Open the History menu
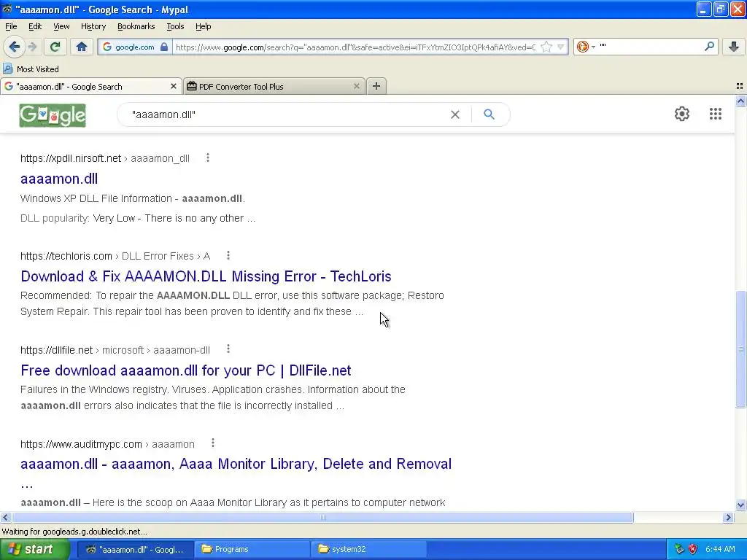Viewport: 747px width, 560px height. pos(93,26)
